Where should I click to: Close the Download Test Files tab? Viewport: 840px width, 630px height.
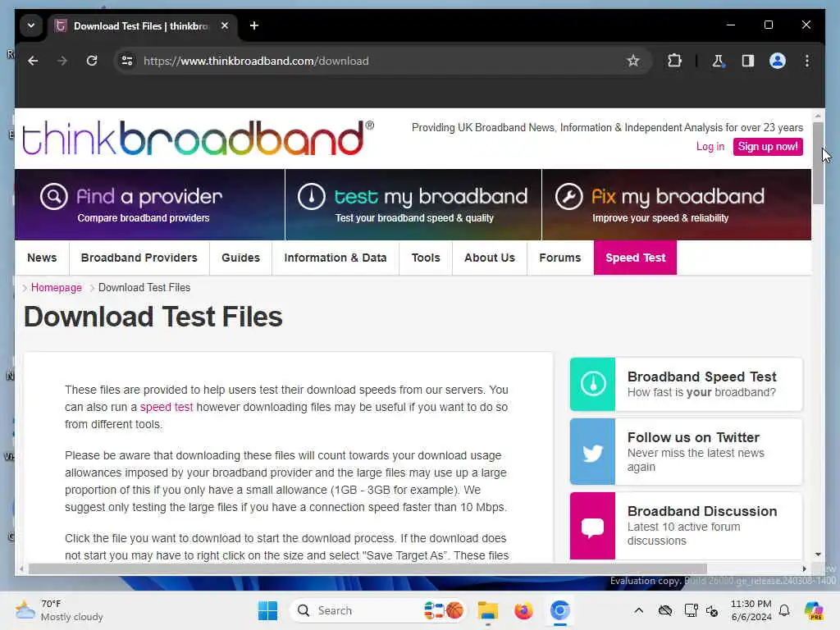click(x=225, y=25)
